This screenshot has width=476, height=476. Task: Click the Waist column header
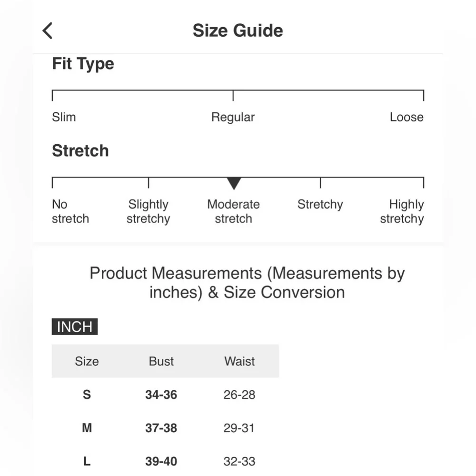(x=239, y=361)
